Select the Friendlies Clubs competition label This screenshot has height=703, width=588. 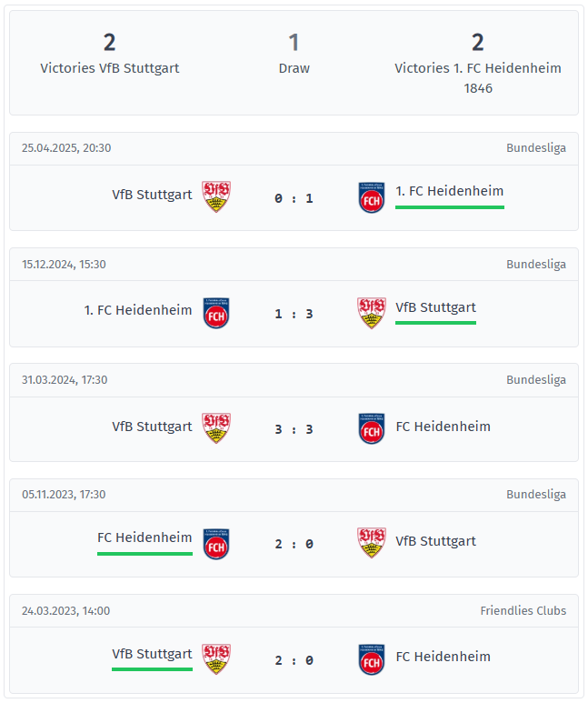523,611
